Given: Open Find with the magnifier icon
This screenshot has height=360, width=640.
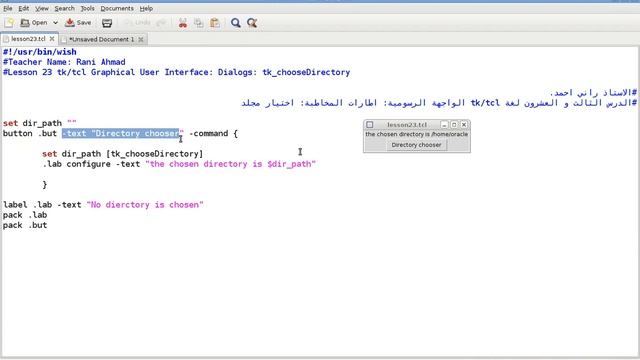Looking at the screenshot, I should 236,23.
